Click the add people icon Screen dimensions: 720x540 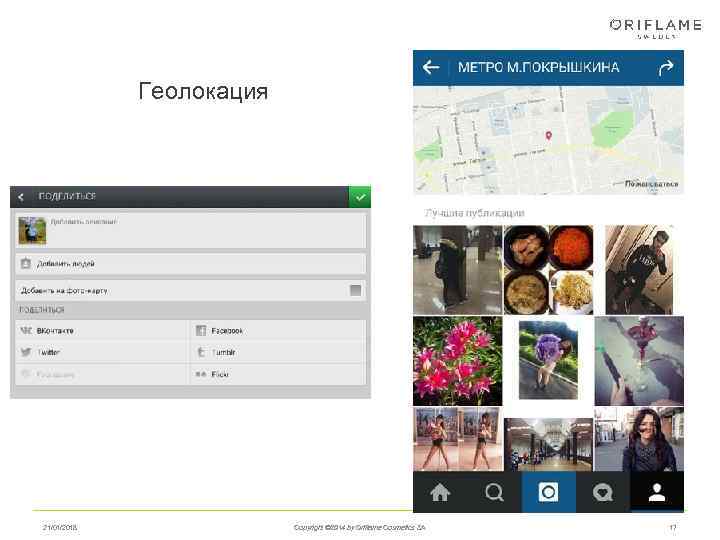(26, 264)
